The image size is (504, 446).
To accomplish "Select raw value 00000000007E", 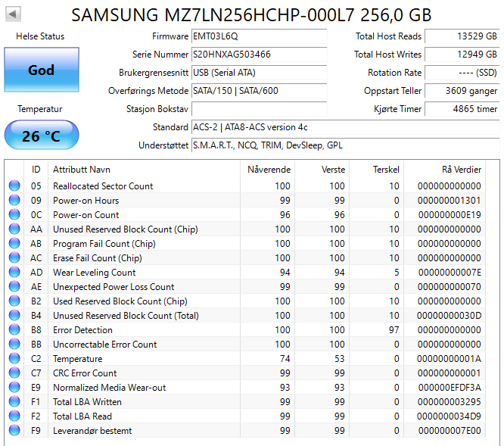I will point(450,273).
